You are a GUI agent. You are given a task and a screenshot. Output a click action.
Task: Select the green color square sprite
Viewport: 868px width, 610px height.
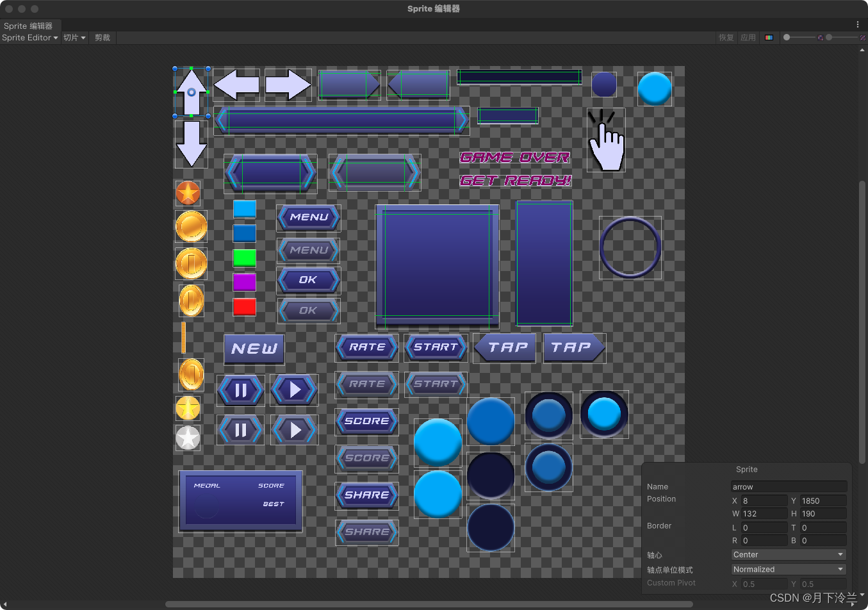tap(245, 258)
